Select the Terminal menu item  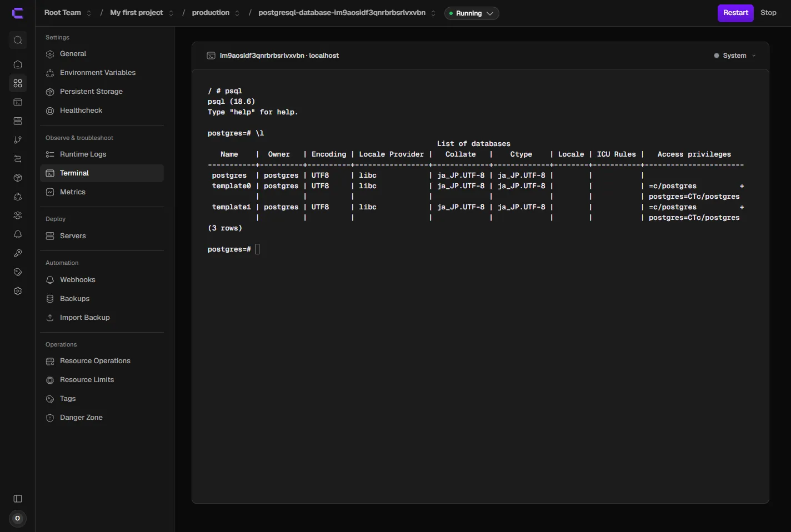102,173
